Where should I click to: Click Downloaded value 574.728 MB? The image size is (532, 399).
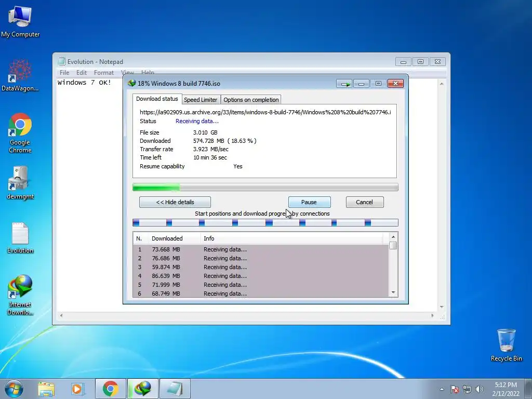pos(224,141)
